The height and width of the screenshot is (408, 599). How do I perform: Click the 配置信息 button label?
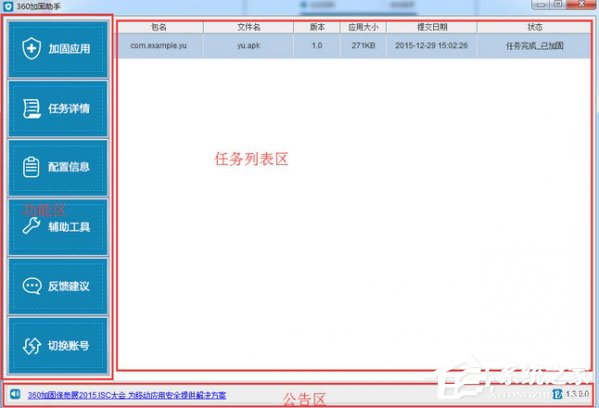[x=69, y=167]
